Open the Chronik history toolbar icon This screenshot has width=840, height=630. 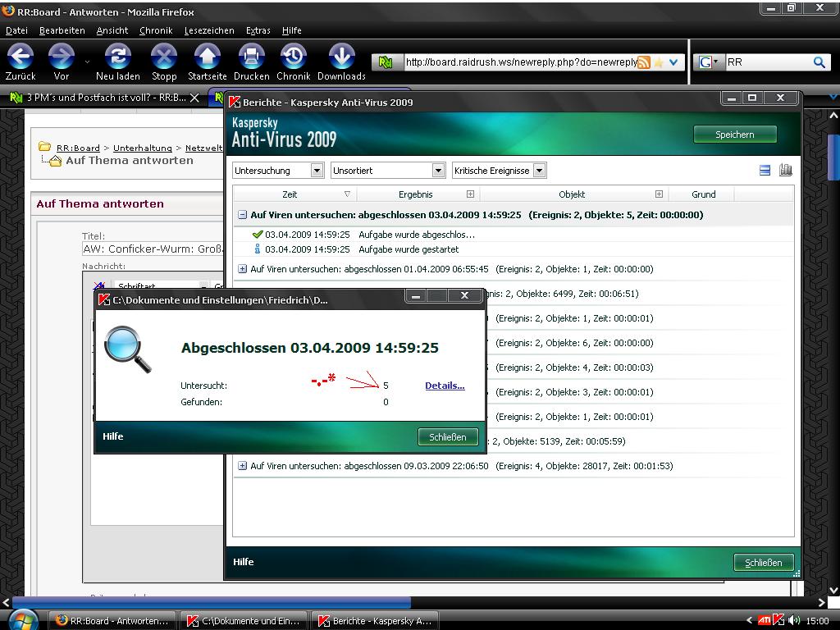coord(294,56)
